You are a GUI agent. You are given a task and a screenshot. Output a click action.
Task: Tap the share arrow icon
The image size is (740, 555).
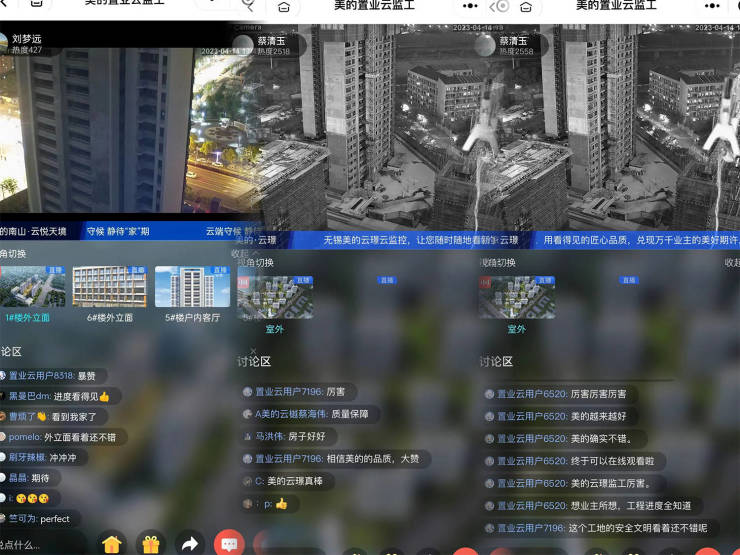click(x=190, y=545)
